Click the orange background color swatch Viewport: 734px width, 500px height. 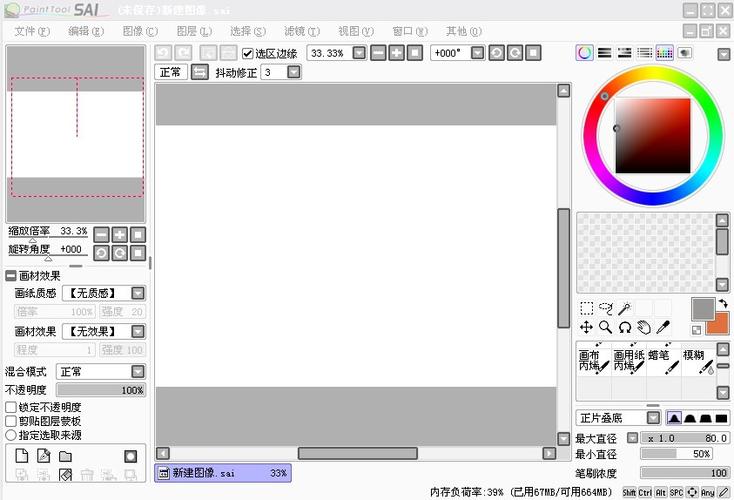coord(719,325)
